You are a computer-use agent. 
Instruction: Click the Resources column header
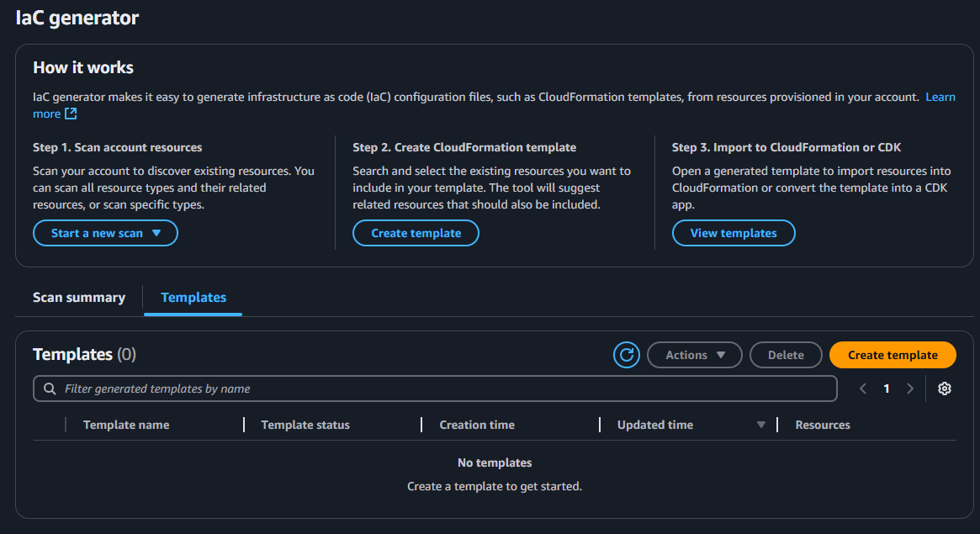point(823,425)
